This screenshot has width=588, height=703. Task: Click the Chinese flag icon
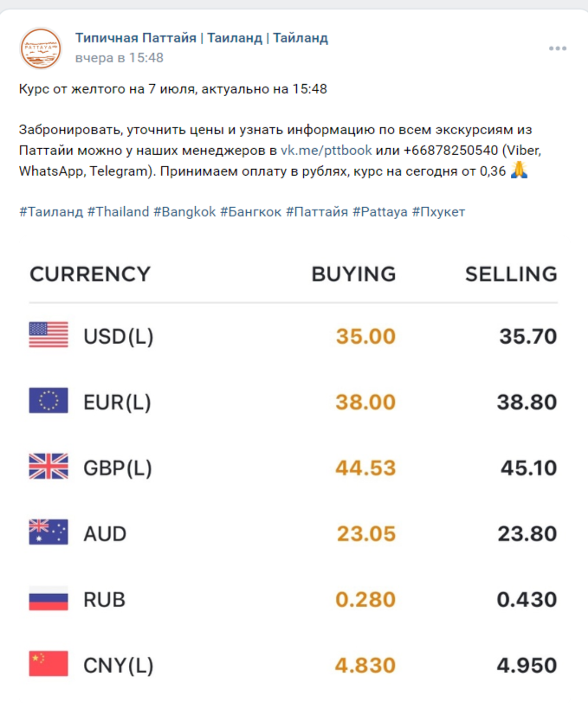coord(48,663)
